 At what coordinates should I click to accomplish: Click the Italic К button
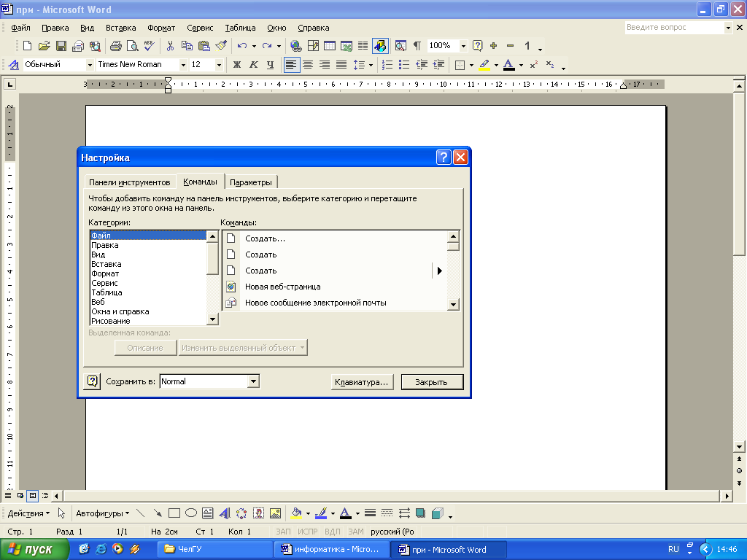(x=253, y=65)
